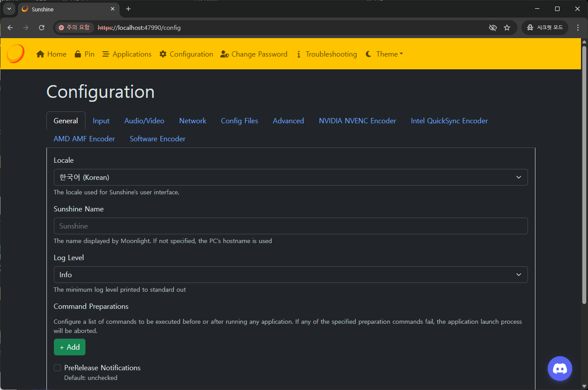
Task: Click the Sunshine Name label
Action: [x=79, y=209]
